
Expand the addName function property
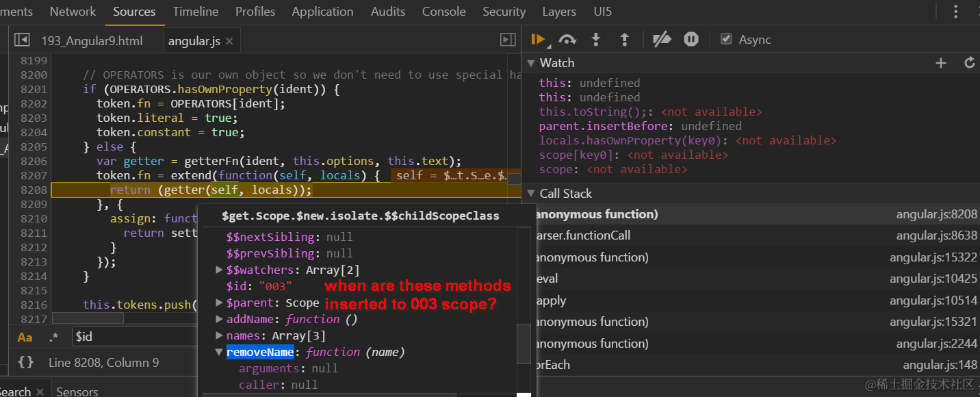coord(219,319)
